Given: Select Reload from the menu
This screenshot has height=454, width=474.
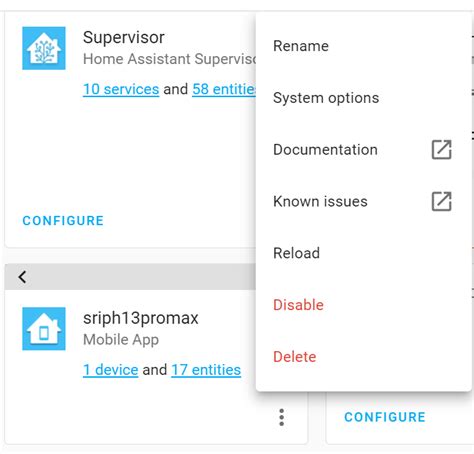Looking at the screenshot, I should coord(364,253).
